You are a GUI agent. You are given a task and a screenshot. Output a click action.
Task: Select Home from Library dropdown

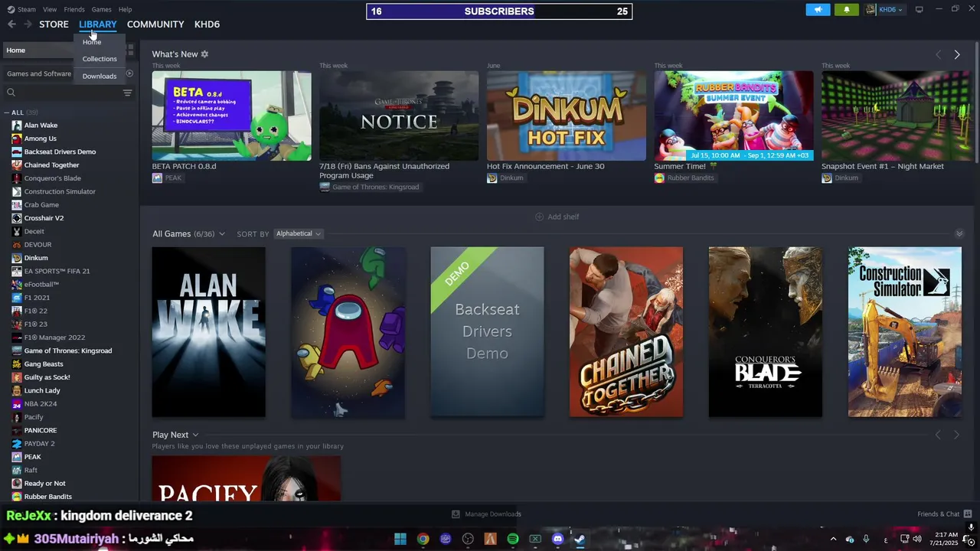(92, 42)
